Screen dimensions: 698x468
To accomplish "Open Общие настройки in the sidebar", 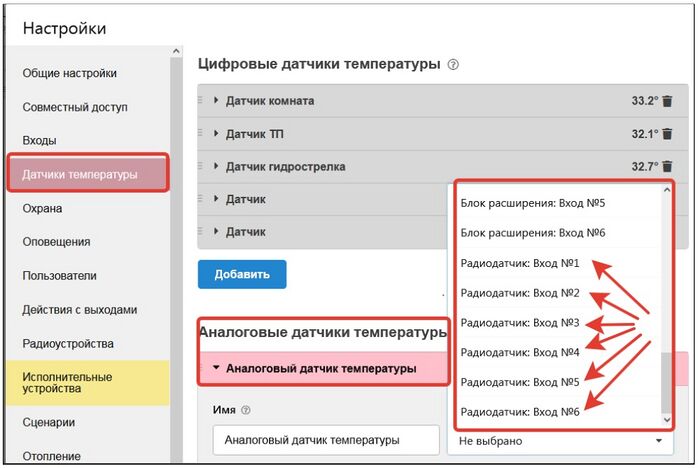I will point(69,73).
